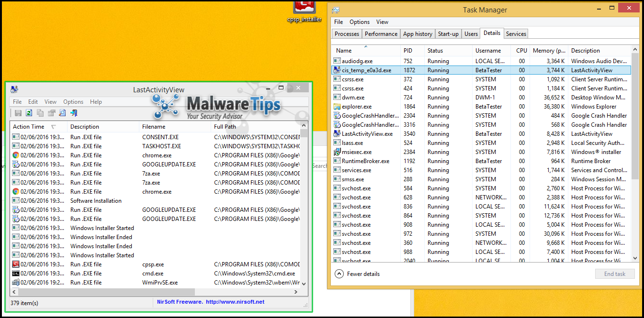Click the Copy toolbar icon in LastActivityView
Screen dimensions: 644x318
[x=40, y=113]
